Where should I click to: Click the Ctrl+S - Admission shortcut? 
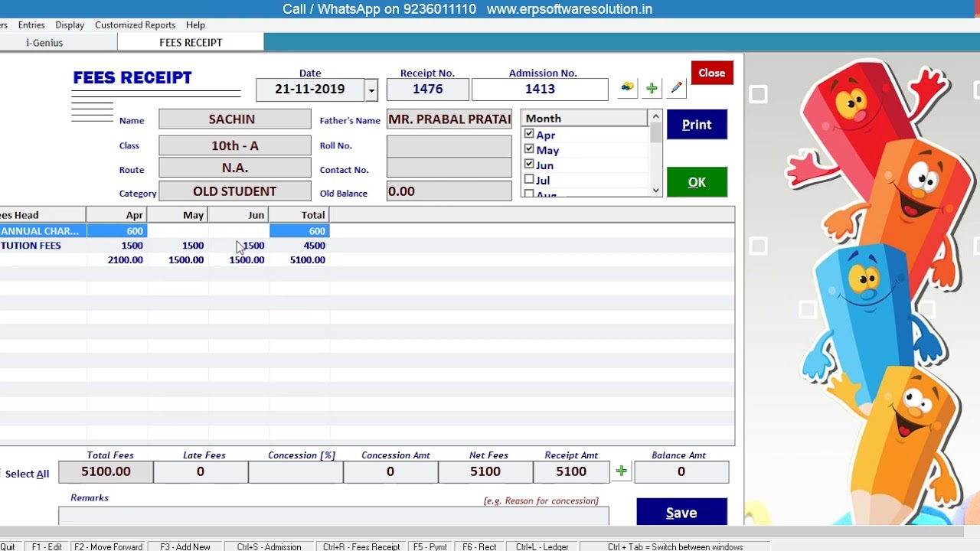pyautogui.click(x=269, y=546)
